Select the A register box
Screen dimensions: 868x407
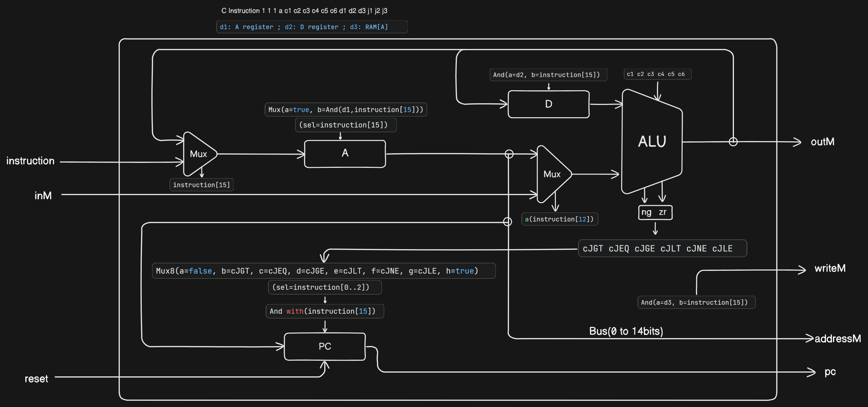click(345, 154)
